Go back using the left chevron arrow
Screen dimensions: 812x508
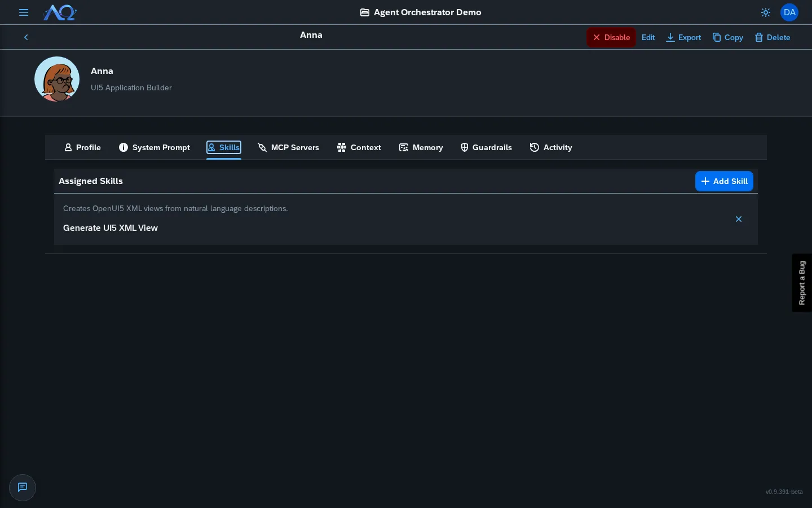pyautogui.click(x=26, y=37)
